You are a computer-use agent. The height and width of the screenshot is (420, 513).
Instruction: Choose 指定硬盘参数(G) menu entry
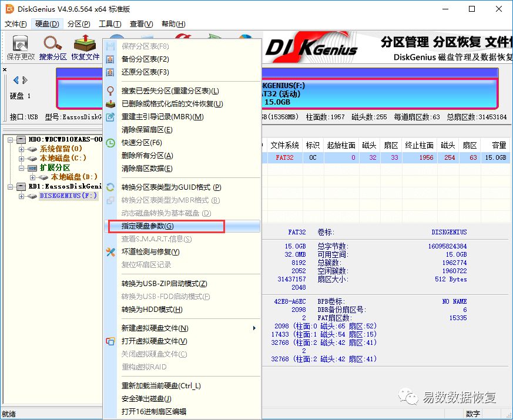click(182, 226)
